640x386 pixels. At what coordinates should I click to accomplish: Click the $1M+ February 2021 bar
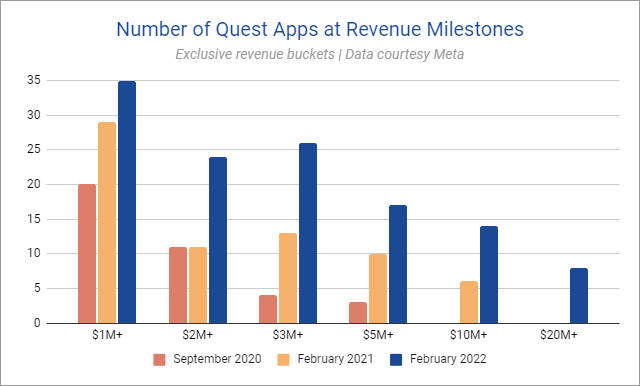click(107, 223)
